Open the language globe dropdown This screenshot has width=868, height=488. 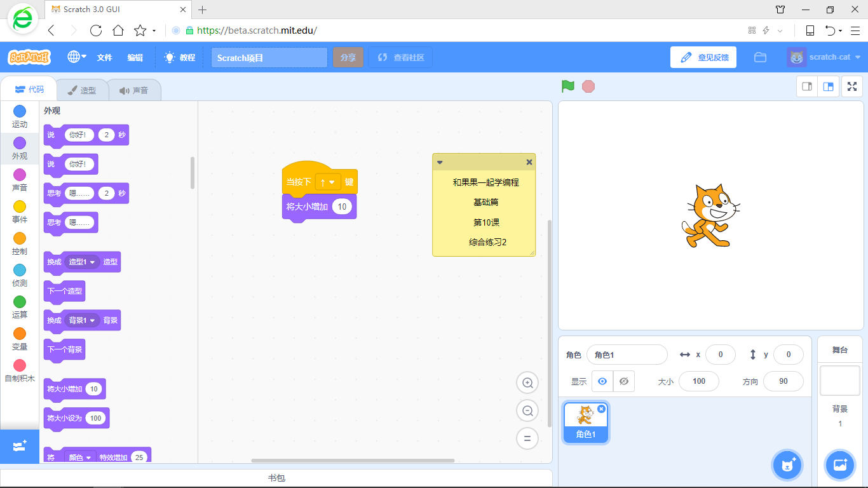click(77, 57)
